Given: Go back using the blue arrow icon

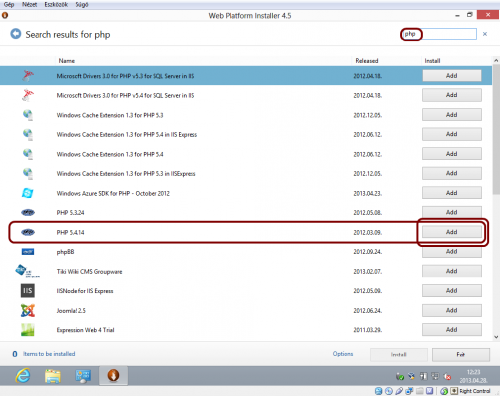Looking at the screenshot, I should click(16, 34).
